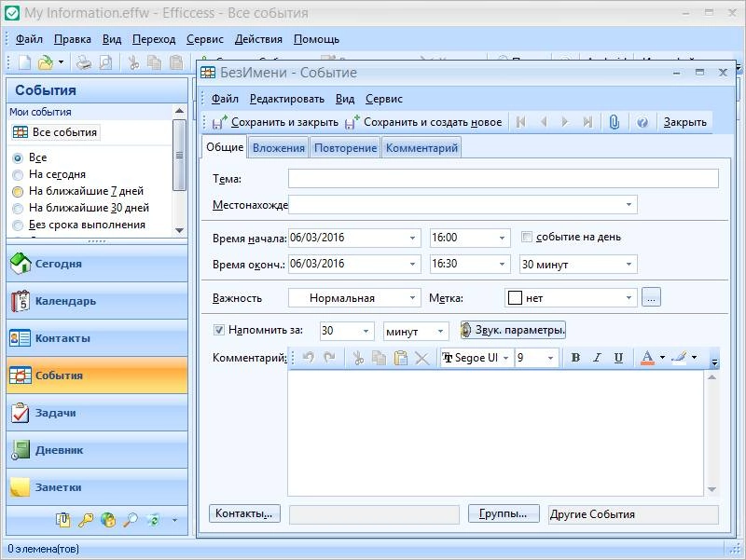
Task: Click the '...' button next to Метка
Action: 651,297
